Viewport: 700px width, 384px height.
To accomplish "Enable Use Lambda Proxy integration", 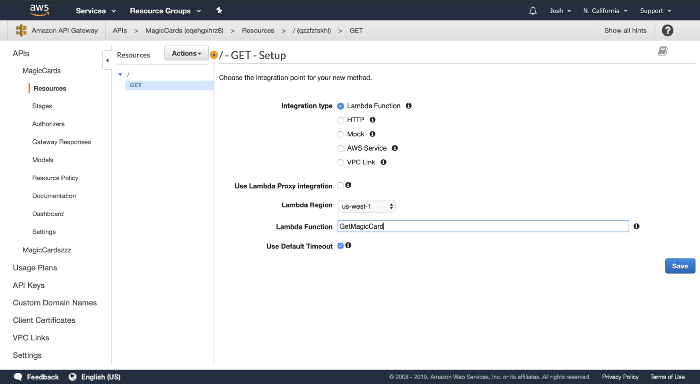I will point(341,185).
